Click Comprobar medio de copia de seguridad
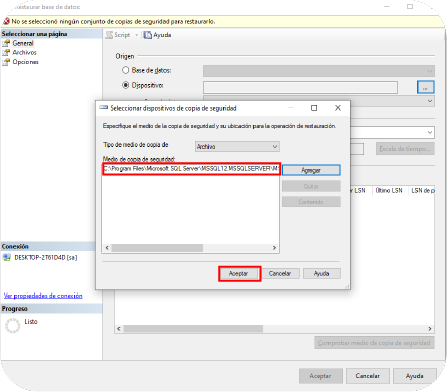This screenshot has height=392, width=448. [374, 343]
